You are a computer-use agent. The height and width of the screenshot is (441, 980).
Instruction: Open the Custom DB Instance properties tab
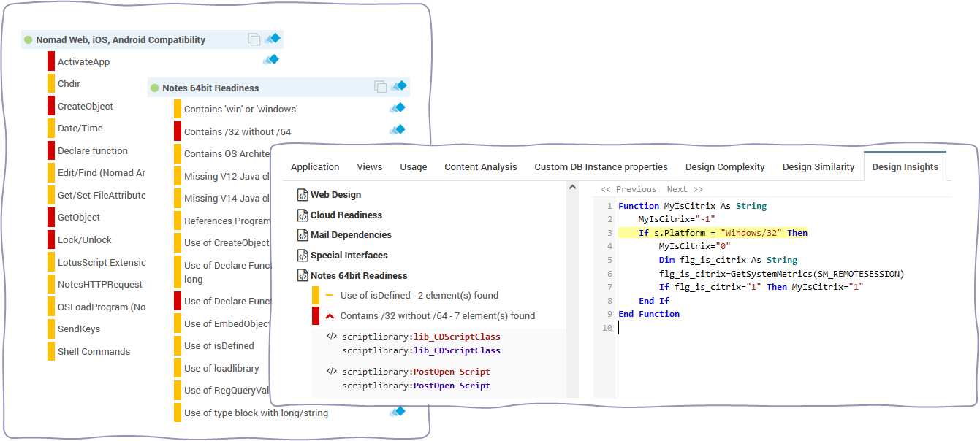pyautogui.click(x=601, y=167)
